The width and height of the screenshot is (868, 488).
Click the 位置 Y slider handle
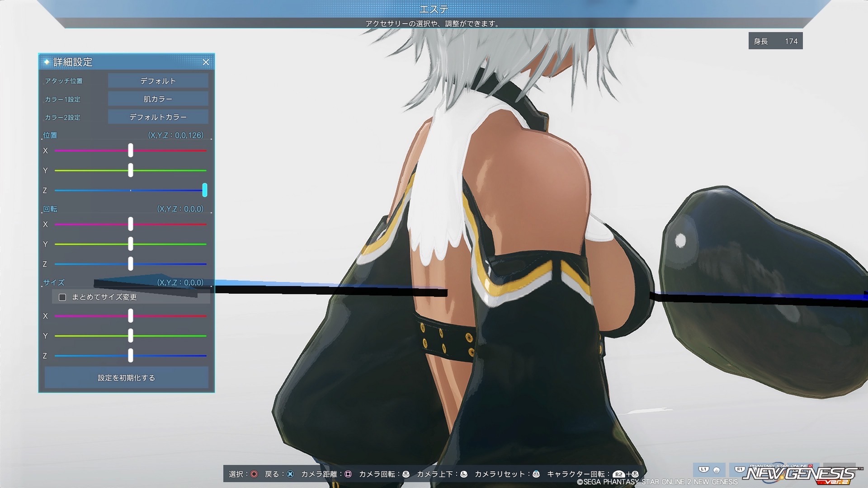click(x=131, y=170)
